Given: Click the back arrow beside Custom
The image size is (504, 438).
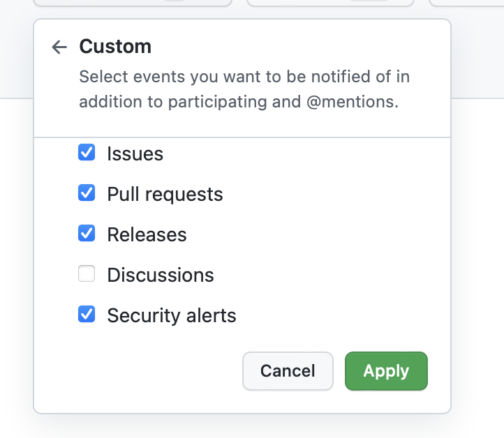Looking at the screenshot, I should point(59,47).
